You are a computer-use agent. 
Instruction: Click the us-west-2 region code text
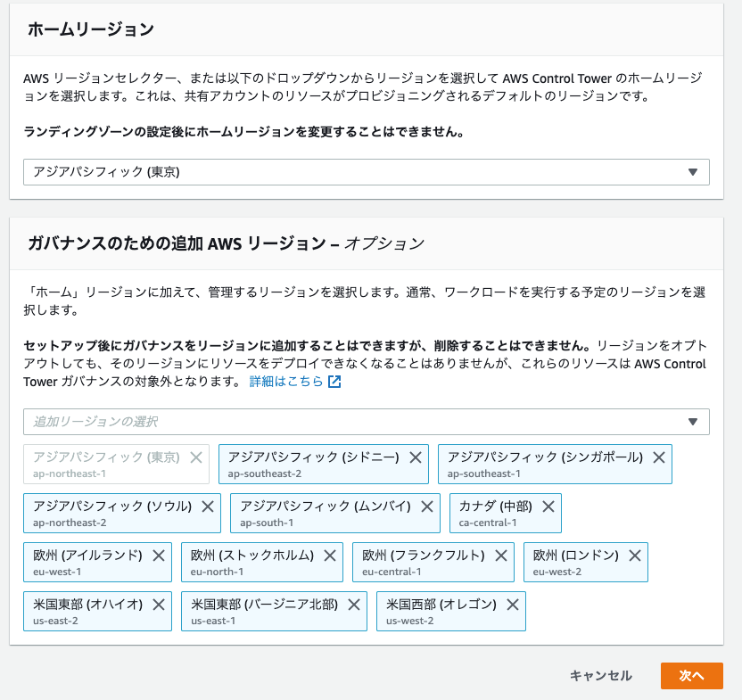[x=410, y=621]
